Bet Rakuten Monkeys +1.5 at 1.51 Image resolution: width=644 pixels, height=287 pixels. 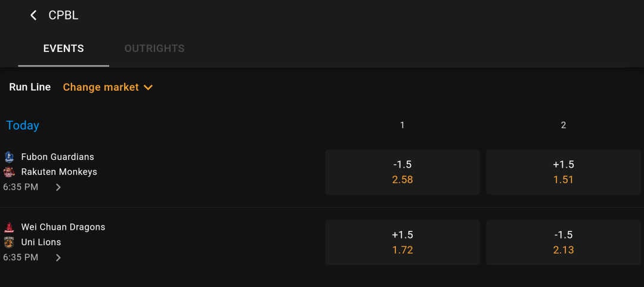point(563,172)
